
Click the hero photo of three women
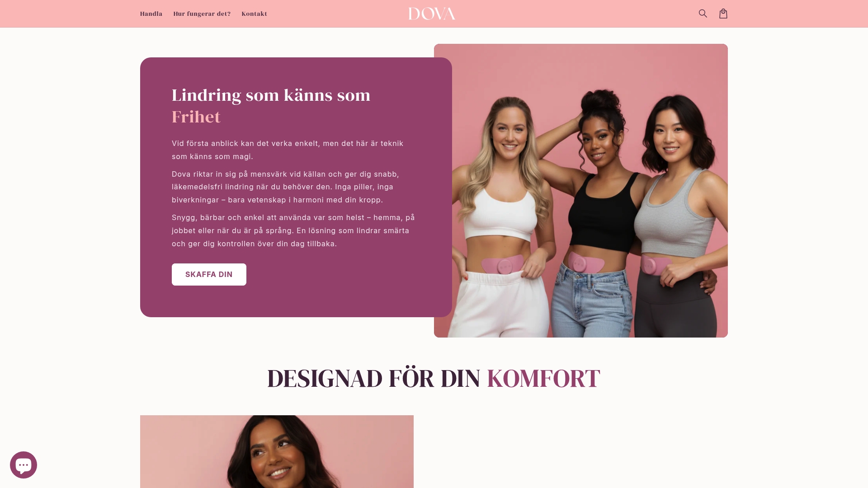click(581, 191)
